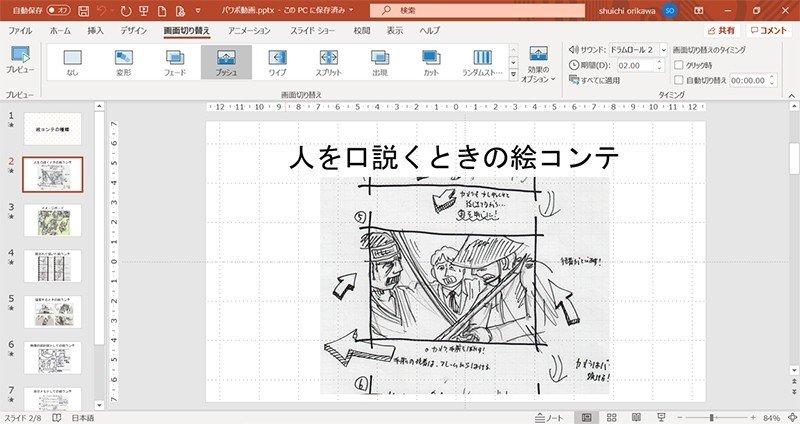Toggle the AutoSave (自動保存) switch
800x424 pixels.
click(x=58, y=10)
